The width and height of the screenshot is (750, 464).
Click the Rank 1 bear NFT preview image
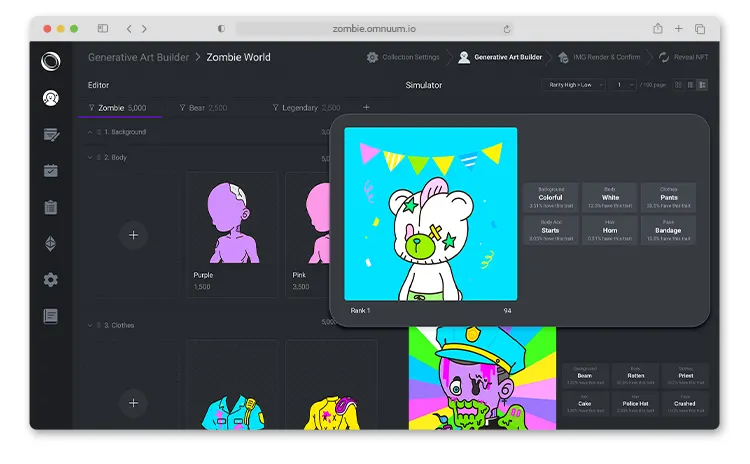pos(430,214)
